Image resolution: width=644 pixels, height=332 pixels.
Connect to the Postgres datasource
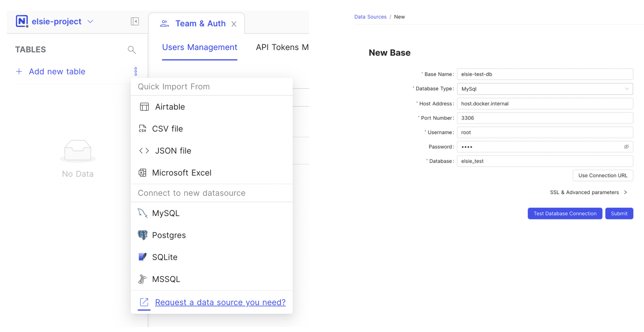(169, 235)
